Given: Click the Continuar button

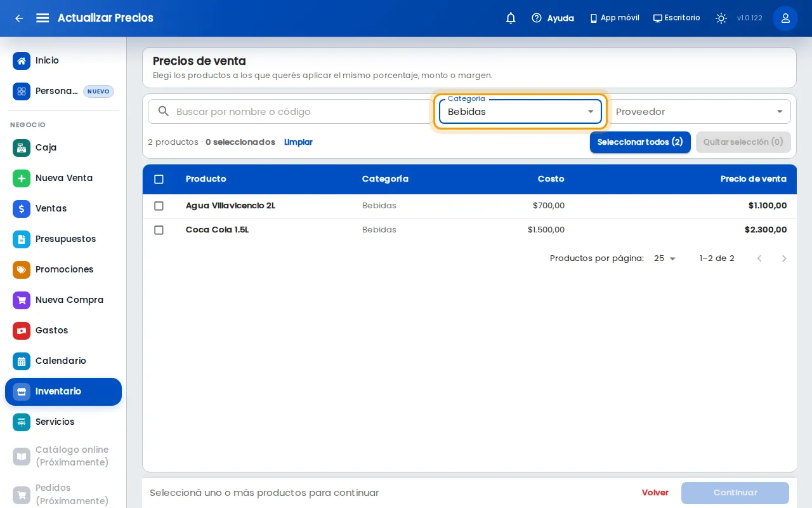Looking at the screenshot, I should point(735,493).
